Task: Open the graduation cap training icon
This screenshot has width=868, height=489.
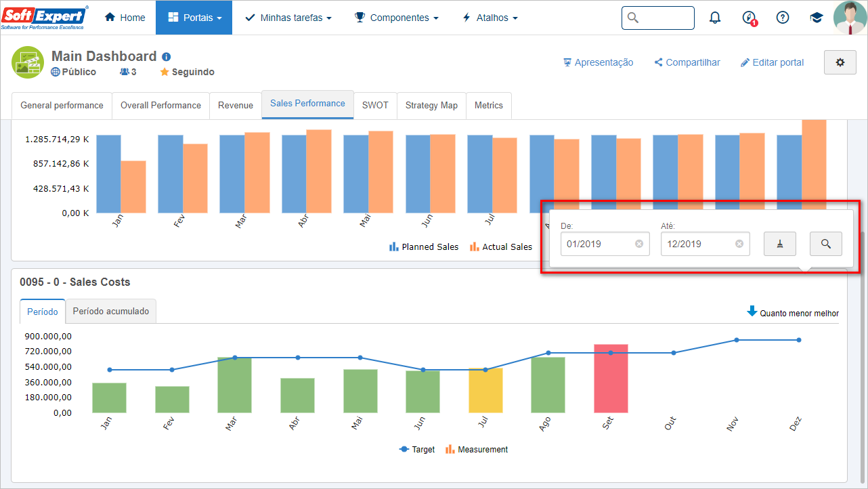Action: pos(817,18)
